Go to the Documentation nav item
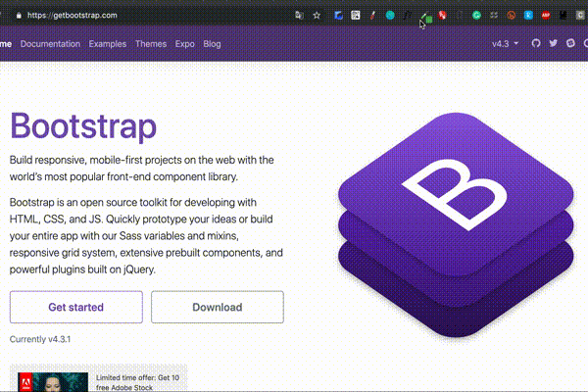 [50, 44]
